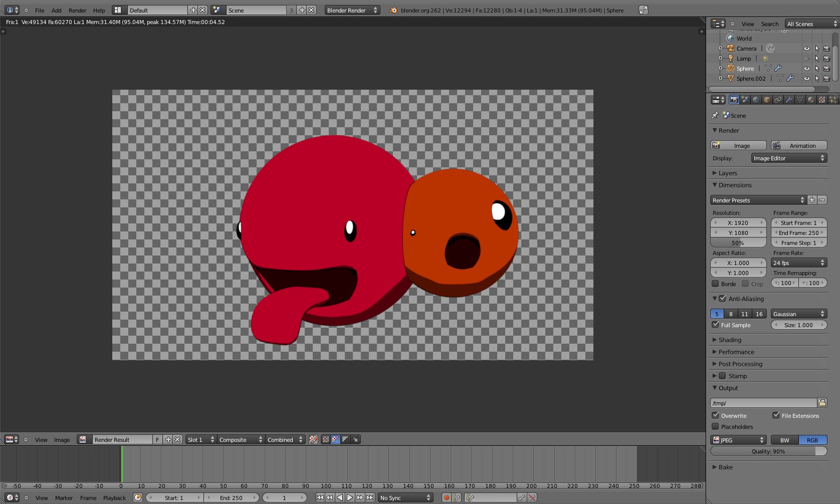
Task: Open the Material sphere properties tab
Action: tap(811, 100)
